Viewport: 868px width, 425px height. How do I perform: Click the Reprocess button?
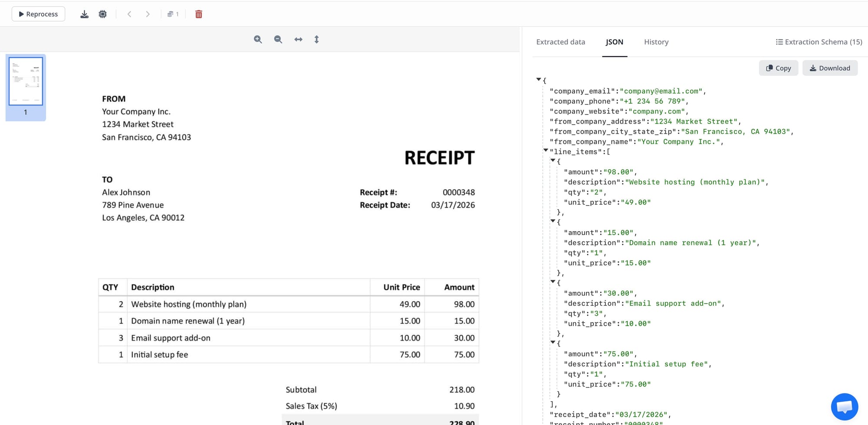coord(38,14)
